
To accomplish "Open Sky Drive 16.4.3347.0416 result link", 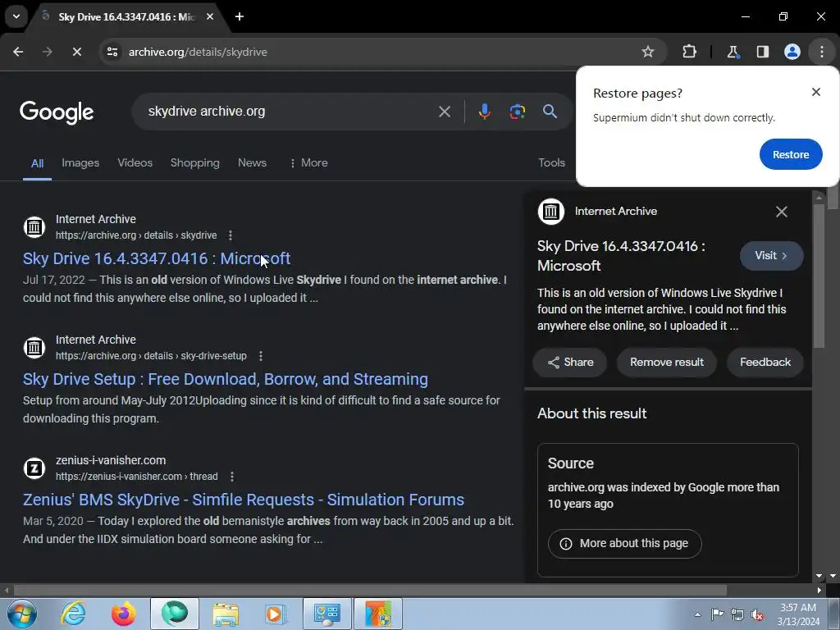I will (157, 258).
